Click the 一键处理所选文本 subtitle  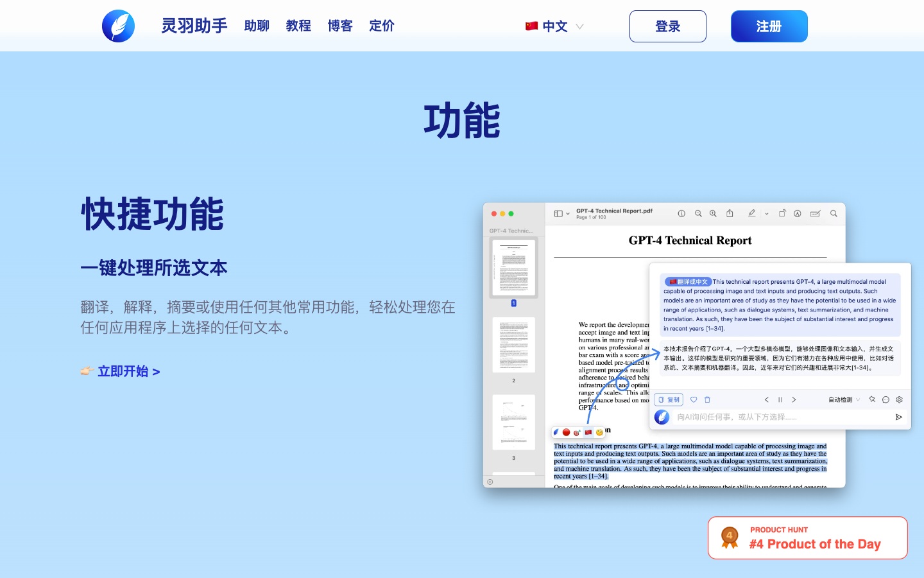(154, 268)
